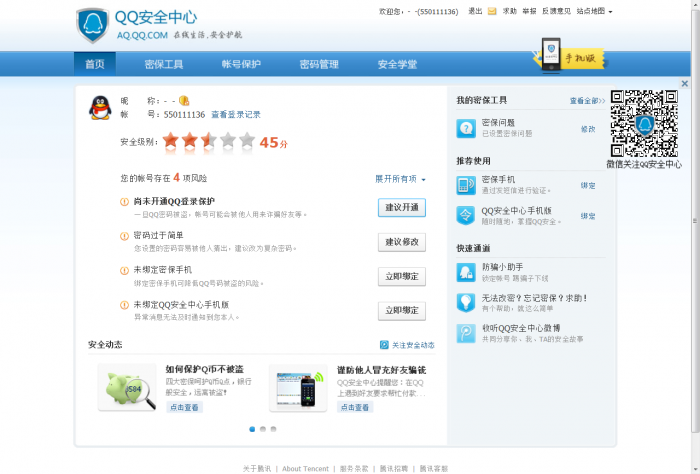Click 点击查看 under Q币 article

tap(184, 407)
